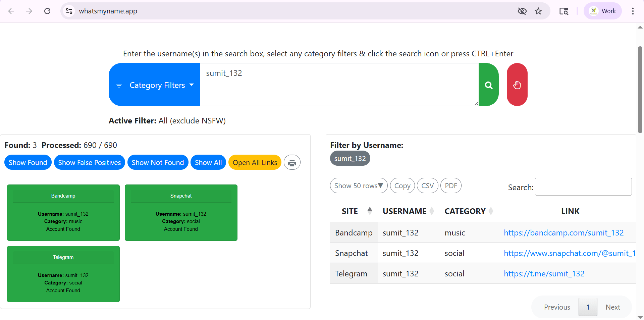Click Show False Positives button

coord(90,162)
